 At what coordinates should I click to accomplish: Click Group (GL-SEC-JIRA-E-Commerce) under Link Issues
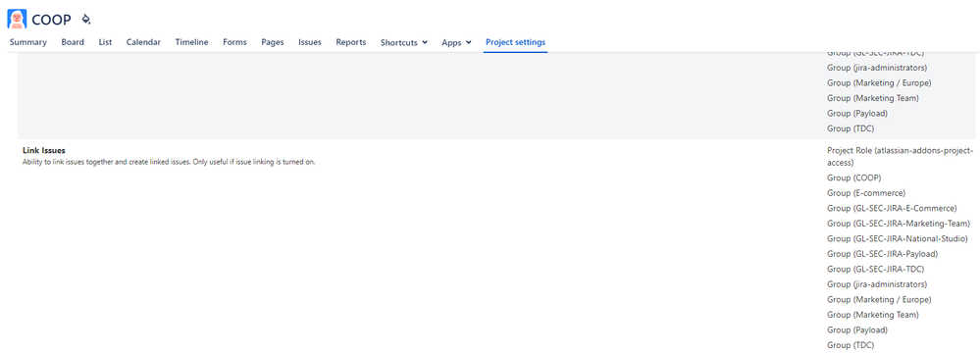click(892, 208)
